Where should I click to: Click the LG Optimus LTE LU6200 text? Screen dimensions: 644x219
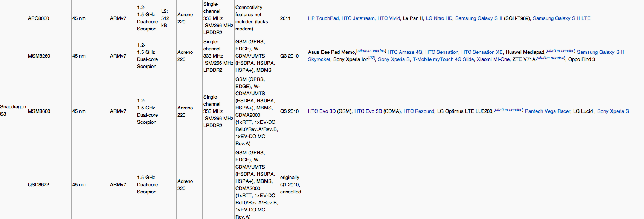pos(465,111)
